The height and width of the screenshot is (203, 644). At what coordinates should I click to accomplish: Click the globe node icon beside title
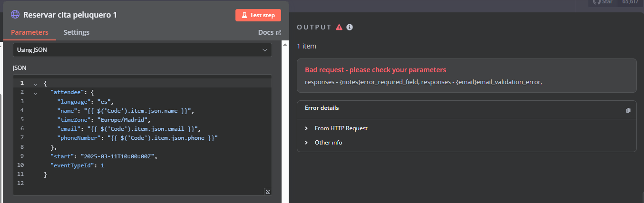tap(15, 15)
